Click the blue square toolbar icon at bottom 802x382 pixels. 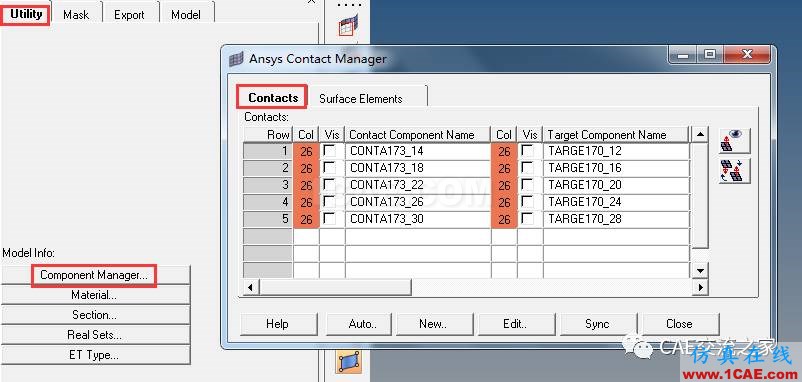pyautogui.click(x=349, y=361)
